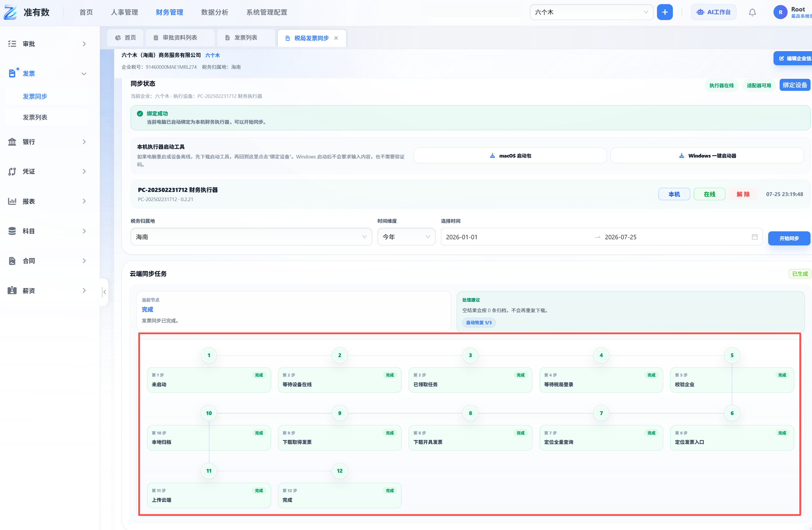The image size is (812, 530).
Task: Open the 时间维度 今年 dropdown
Action: [x=406, y=237]
